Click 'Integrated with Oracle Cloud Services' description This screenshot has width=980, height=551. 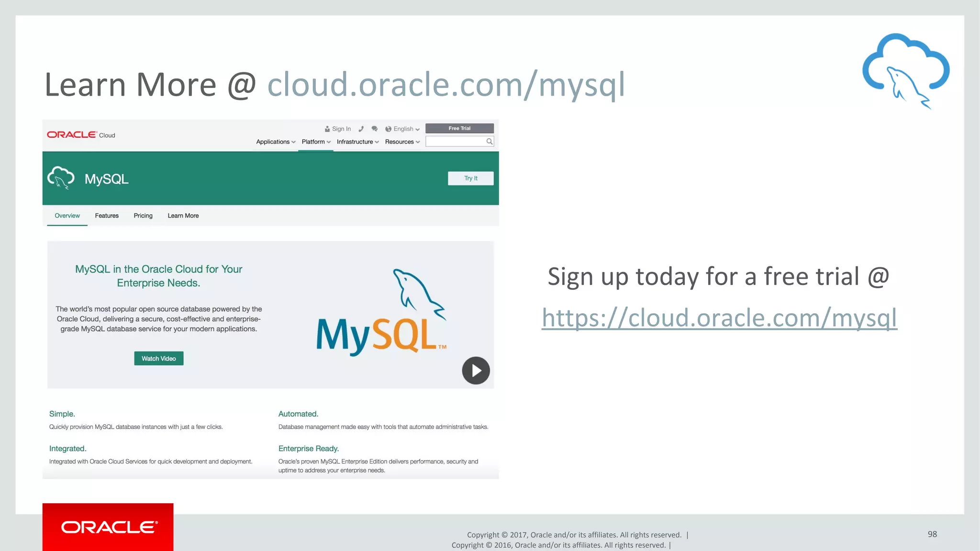click(x=151, y=462)
